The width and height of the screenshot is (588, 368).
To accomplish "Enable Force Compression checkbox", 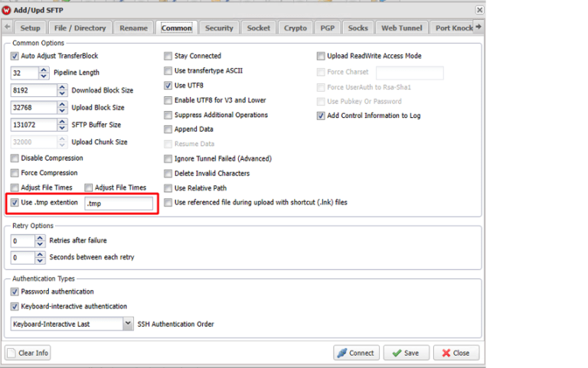I will (x=15, y=173).
